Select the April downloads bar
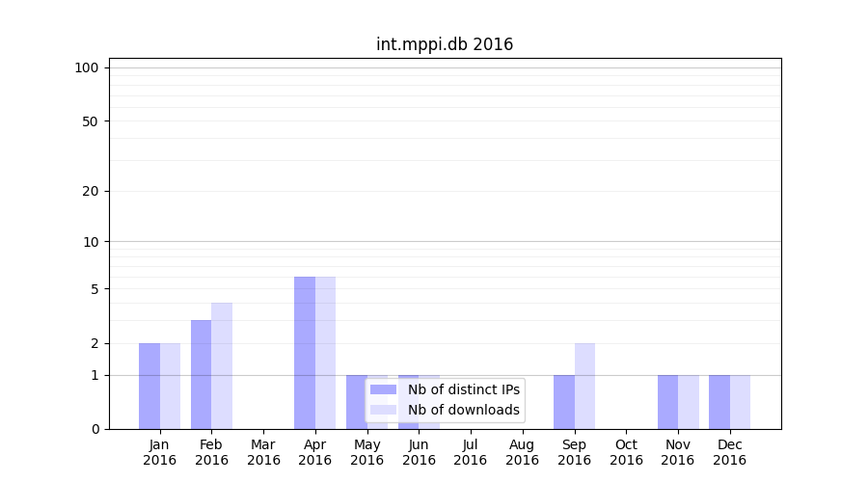868x482 pixels. coord(325,353)
